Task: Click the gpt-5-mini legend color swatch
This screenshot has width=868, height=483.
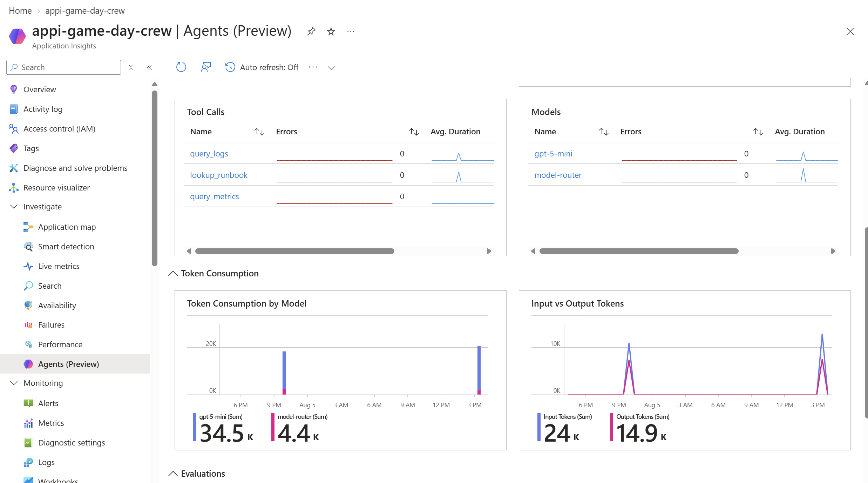Action: [195, 427]
